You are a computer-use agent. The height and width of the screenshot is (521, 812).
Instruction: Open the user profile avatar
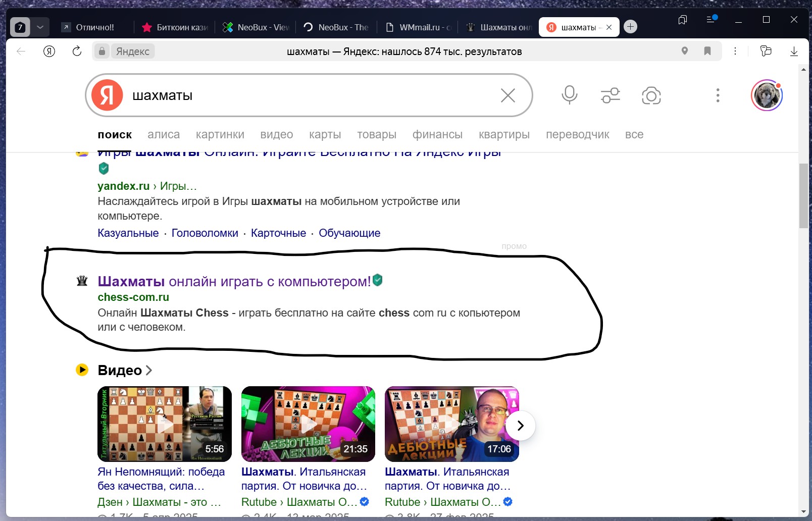[x=767, y=95]
